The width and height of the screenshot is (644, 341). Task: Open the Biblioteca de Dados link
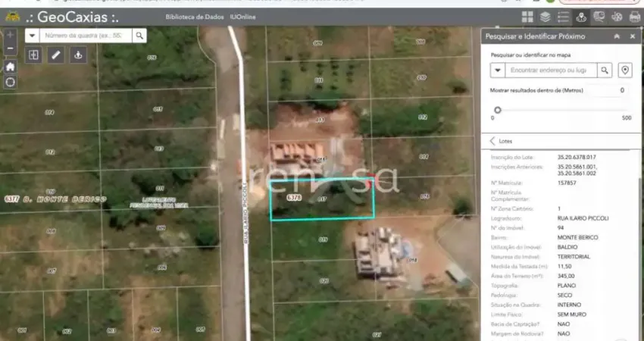pos(194,17)
